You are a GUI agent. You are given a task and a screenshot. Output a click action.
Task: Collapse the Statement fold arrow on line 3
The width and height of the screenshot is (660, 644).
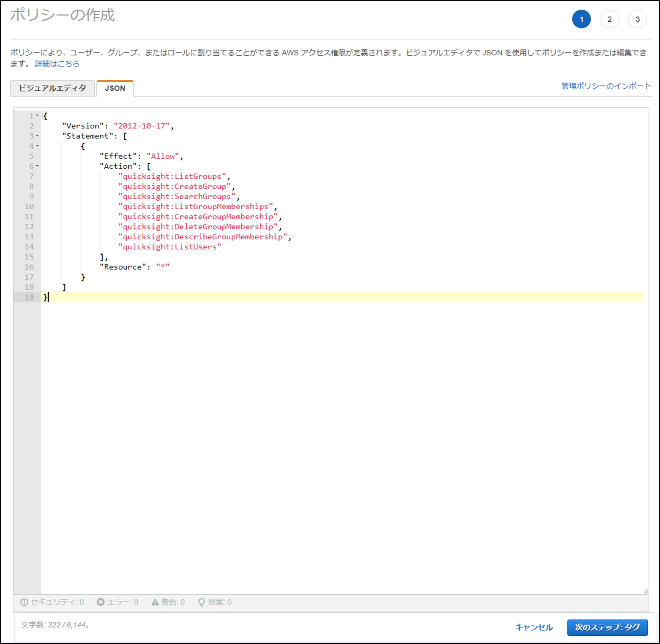[37, 136]
